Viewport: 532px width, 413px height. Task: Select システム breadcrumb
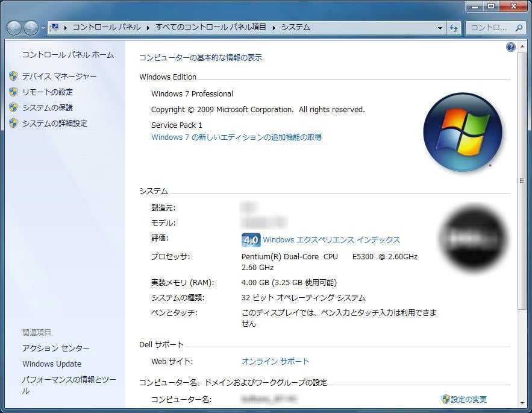coord(295,27)
